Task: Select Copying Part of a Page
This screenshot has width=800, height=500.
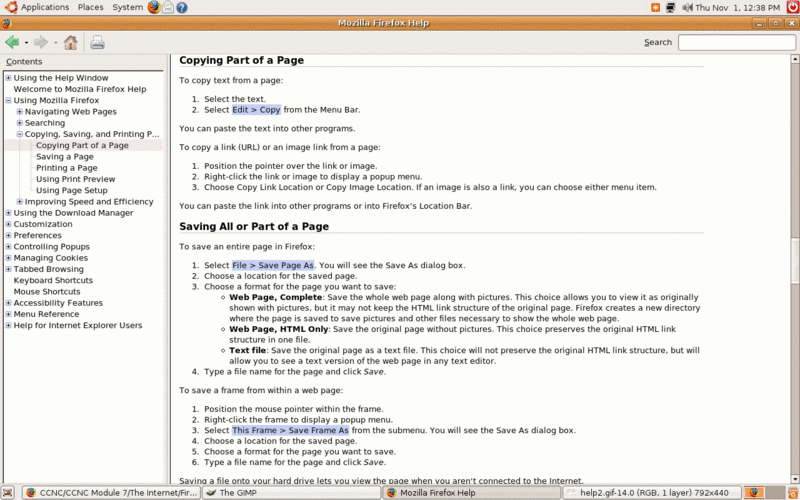Action: [x=82, y=145]
